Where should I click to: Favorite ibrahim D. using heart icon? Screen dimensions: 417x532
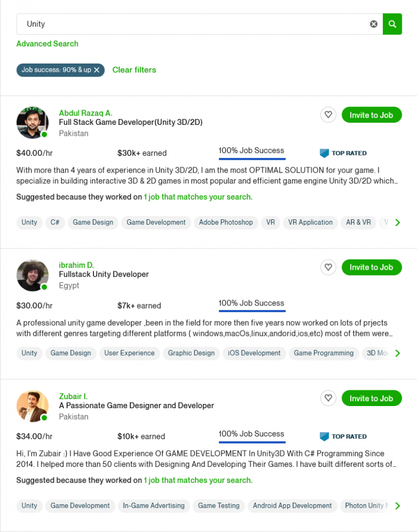[x=328, y=267]
